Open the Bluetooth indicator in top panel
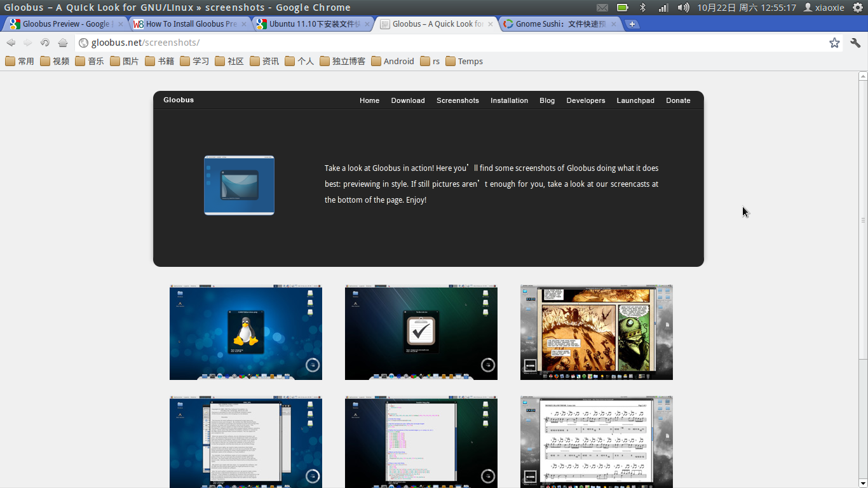This screenshot has height=488, width=868. coord(642,8)
